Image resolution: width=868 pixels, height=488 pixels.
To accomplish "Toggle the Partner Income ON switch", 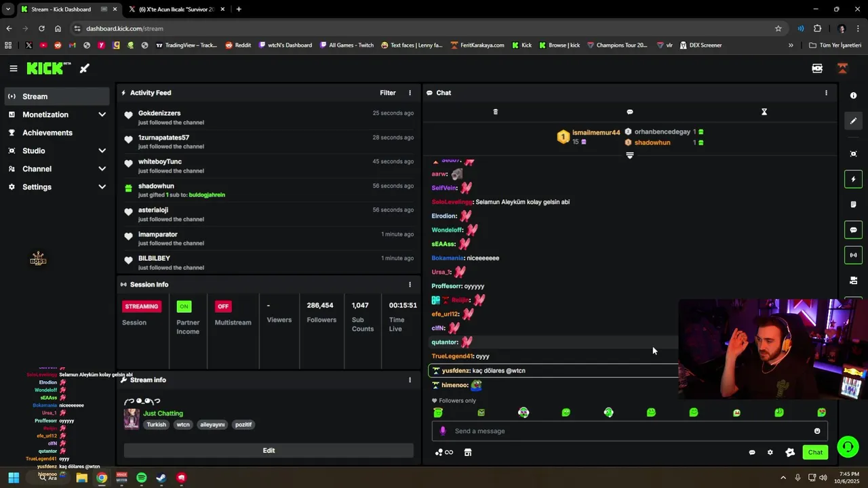I will coord(184,306).
